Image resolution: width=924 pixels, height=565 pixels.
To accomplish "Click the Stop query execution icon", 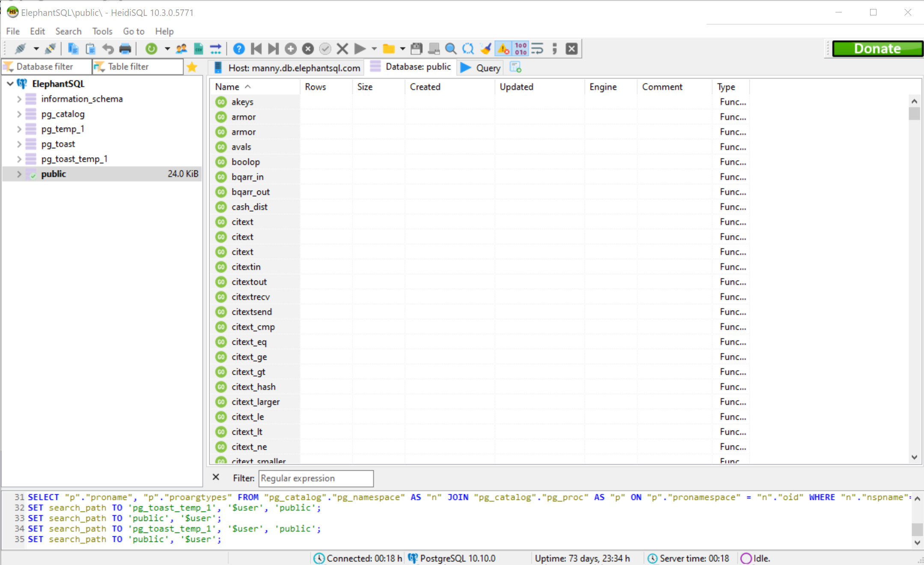I will (343, 49).
